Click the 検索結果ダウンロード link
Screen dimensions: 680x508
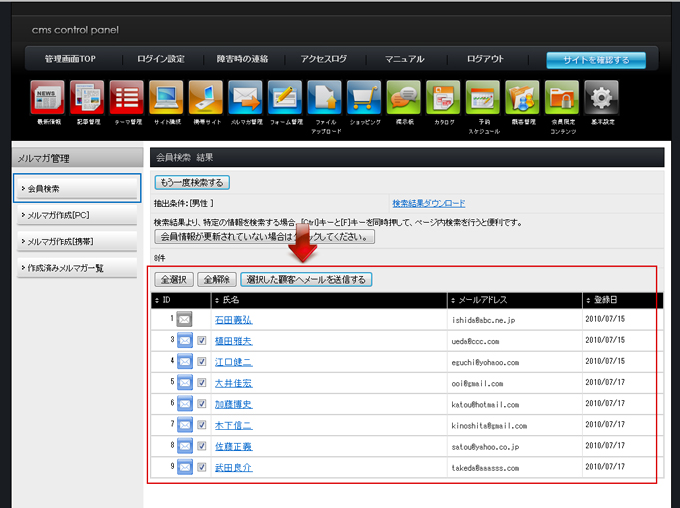click(428, 203)
